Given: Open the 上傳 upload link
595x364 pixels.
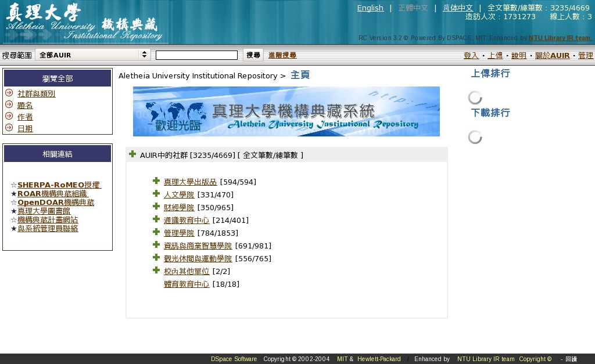Looking at the screenshot, I should click(495, 55).
